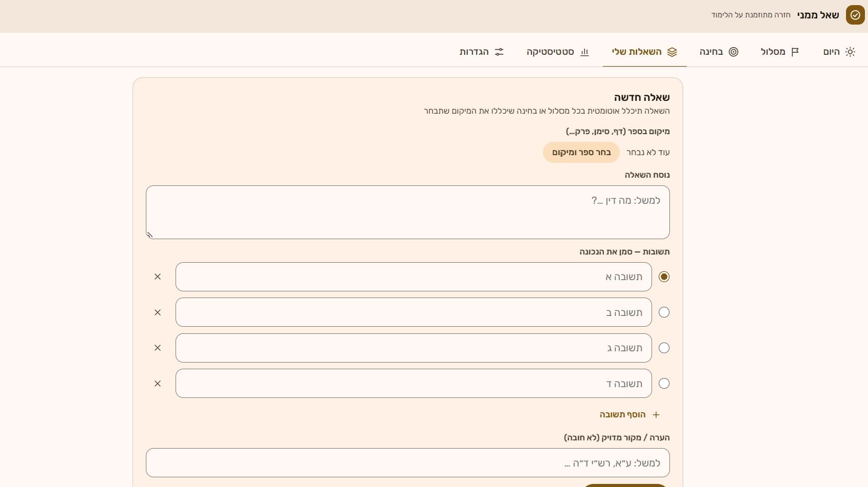This screenshot has height=487, width=868.
Task: Click the שאל ממני app title
Action: (x=818, y=15)
